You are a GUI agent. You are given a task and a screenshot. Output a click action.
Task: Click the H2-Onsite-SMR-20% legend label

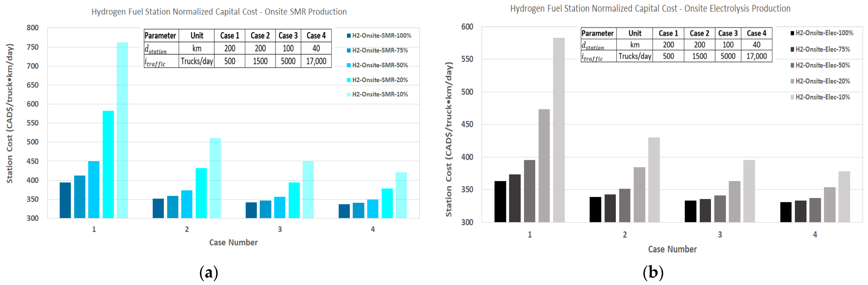point(380,80)
